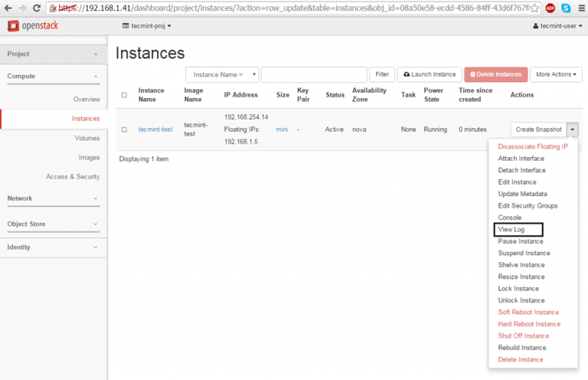Expand the More Actions dropdown
This screenshot has width=588, height=380.
(556, 74)
